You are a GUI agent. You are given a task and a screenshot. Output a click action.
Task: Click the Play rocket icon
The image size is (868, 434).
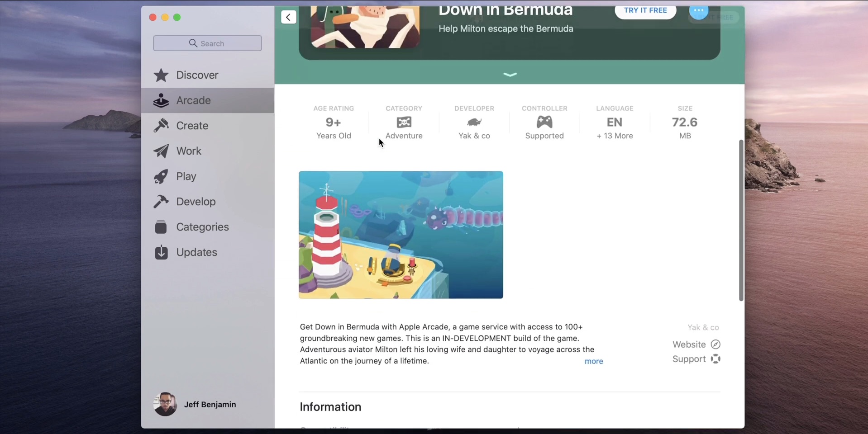pyautogui.click(x=161, y=176)
